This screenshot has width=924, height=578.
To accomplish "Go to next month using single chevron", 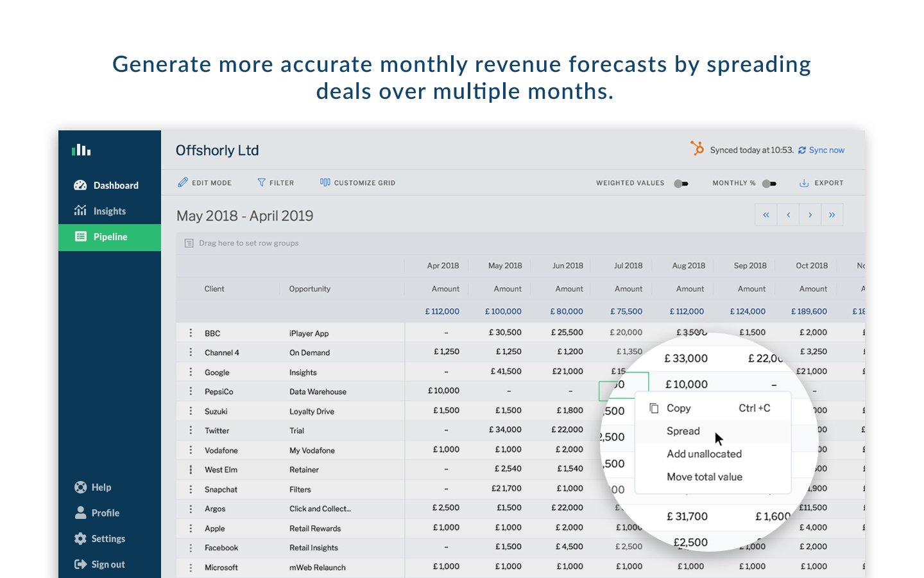I will click(810, 215).
